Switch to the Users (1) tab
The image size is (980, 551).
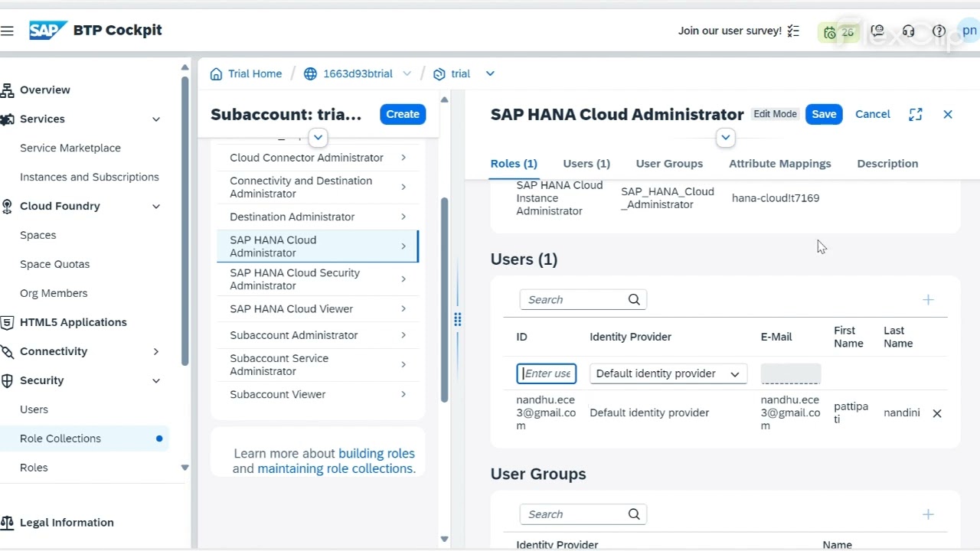tap(586, 164)
